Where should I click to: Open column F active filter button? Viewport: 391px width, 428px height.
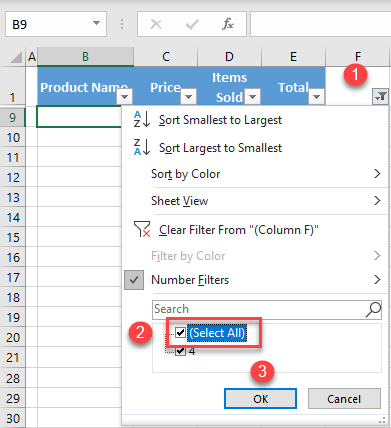tap(380, 97)
